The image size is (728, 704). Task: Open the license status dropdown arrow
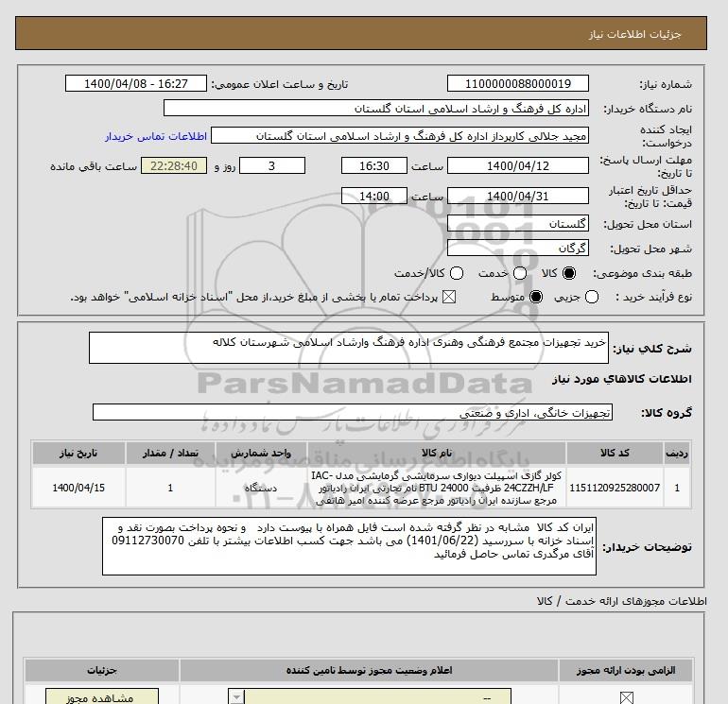click(x=236, y=697)
